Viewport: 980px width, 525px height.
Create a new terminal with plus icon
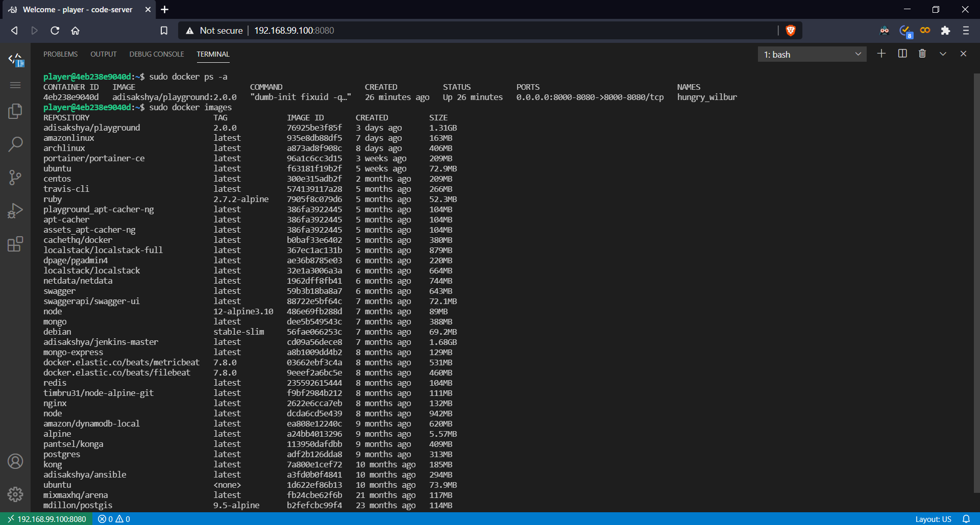pos(881,54)
